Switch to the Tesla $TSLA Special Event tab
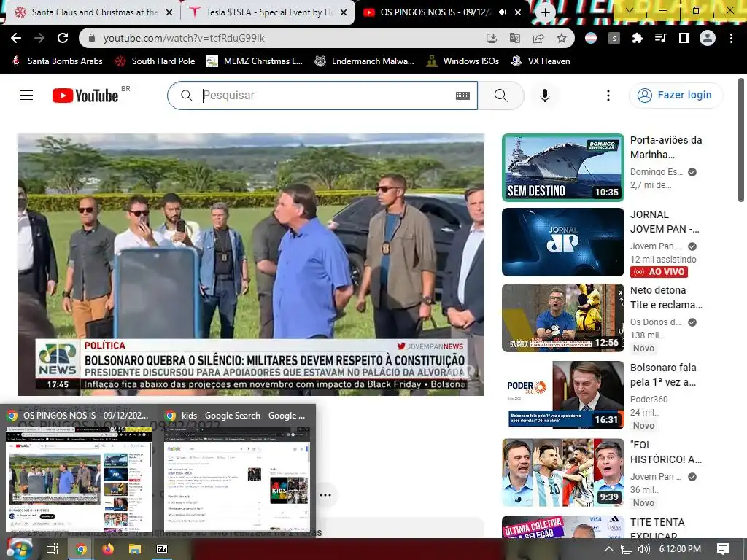Screen dimensions: 747x560 (269, 12)
